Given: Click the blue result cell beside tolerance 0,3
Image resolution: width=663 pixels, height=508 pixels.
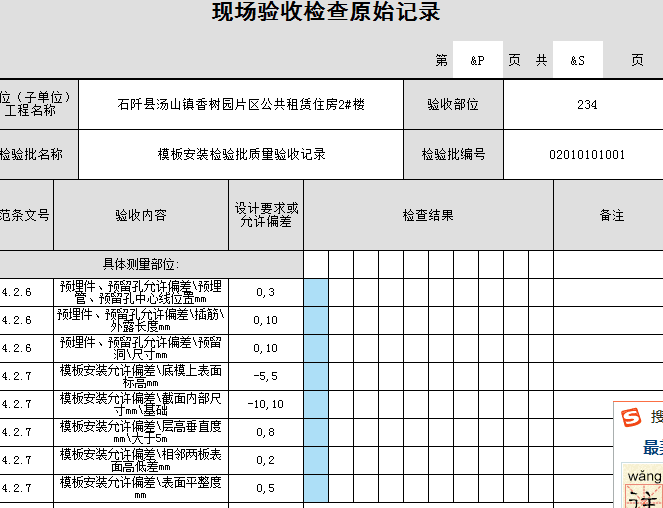Looking at the screenshot, I should [316, 292].
